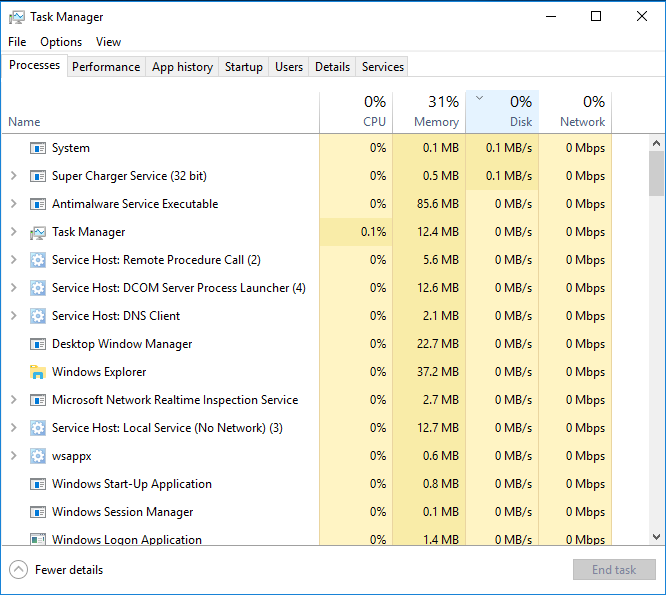This screenshot has width=666, height=595.
Task: Expand Microsoft Network Realtime Inspection Service
Action: pyautogui.click(x=13, y=400)
